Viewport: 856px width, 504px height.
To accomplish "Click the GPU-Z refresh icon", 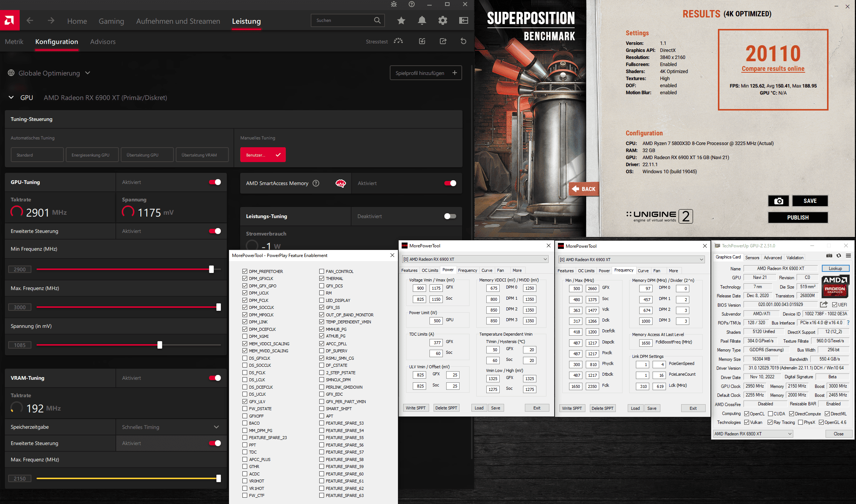I will (x=839, y=256).
